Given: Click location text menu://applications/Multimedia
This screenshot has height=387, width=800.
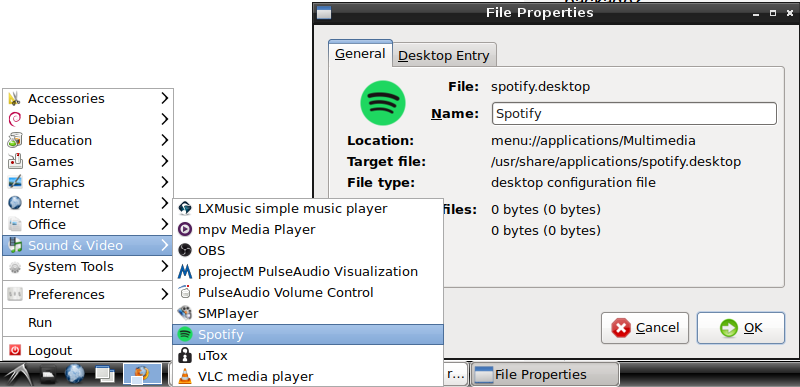Looking at the screenshot, I should click(593, 141).
